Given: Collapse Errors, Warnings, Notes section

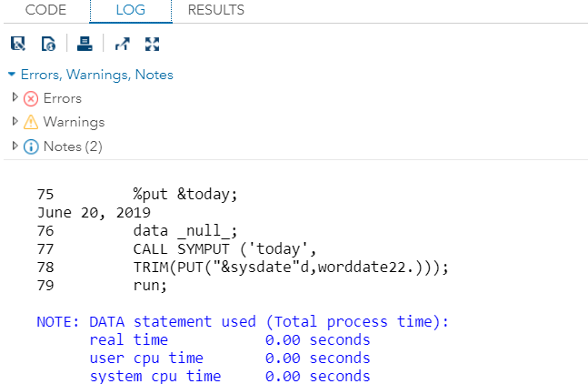Looking at the screenshot, I should pyautogui.click(x=12, y=74).
